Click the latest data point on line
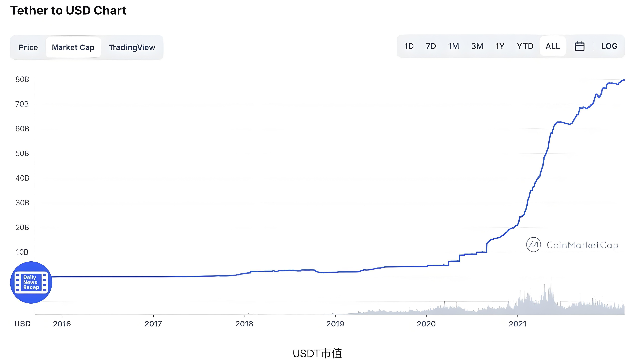This screenshot has height=364, width=644. 624,80
